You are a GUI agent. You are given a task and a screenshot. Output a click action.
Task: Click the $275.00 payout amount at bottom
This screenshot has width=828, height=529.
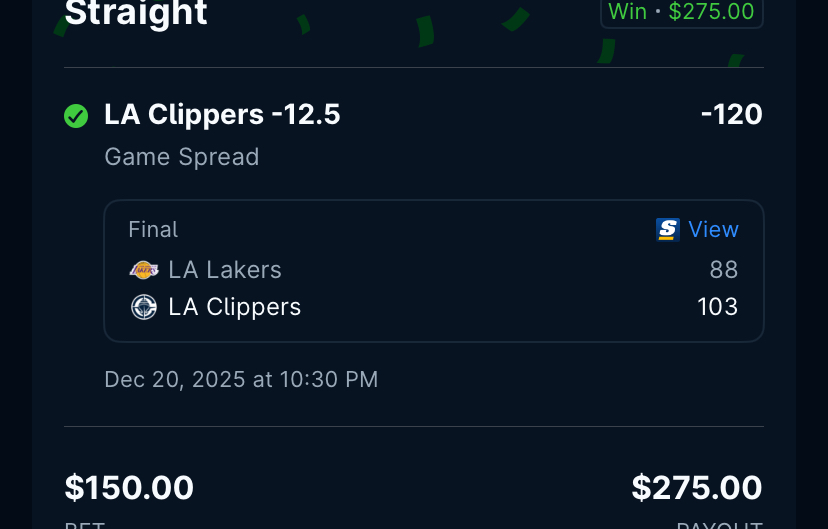(697, 488)
